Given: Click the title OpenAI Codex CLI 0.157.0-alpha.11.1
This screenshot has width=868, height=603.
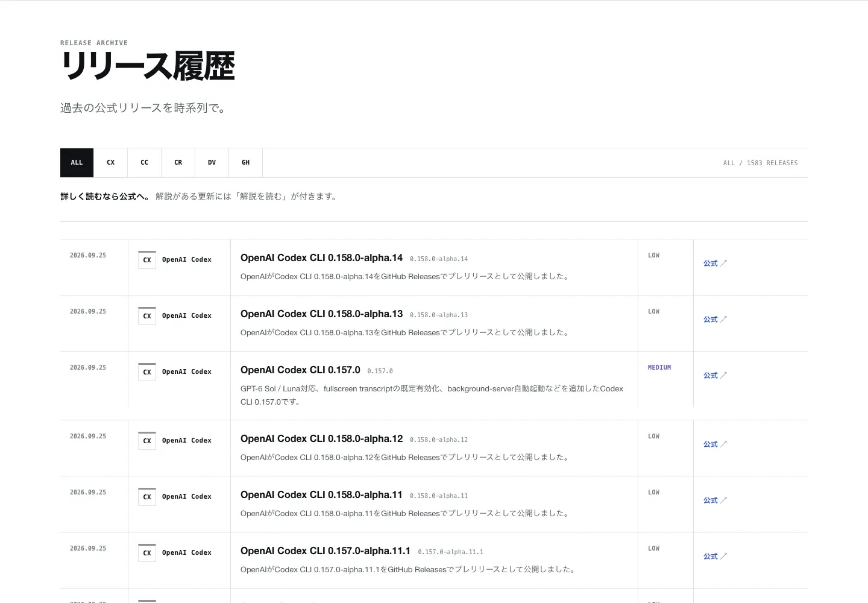Looking at the screenshot, I should (325, 551).
